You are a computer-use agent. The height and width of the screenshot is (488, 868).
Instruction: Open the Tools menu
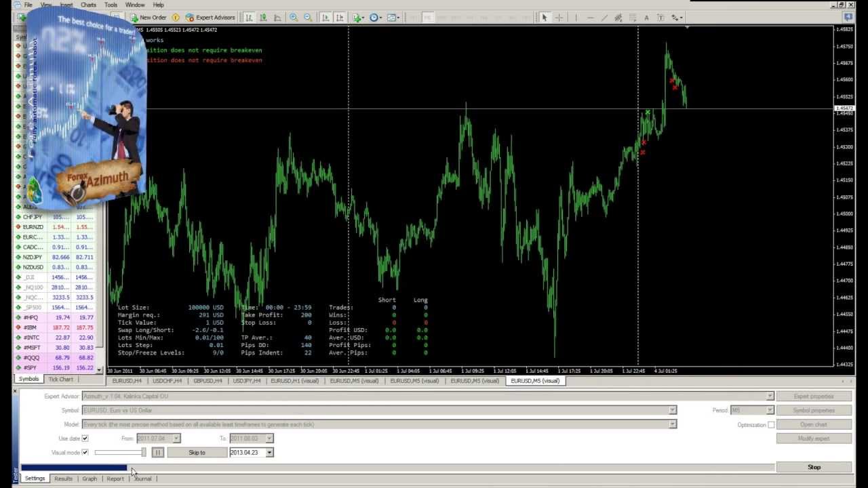point(111,5)
